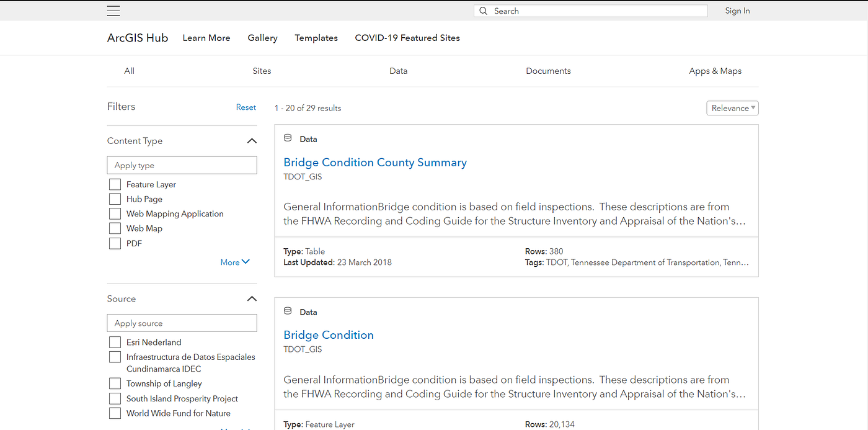868x430 pixels.
Task: Open Learn More in navigation
Action: 206,38
